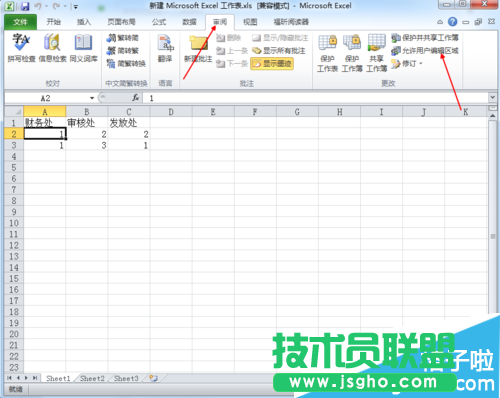Select the 审阅 review tab
Screen dimensions: 500x398
pos(220,22)
